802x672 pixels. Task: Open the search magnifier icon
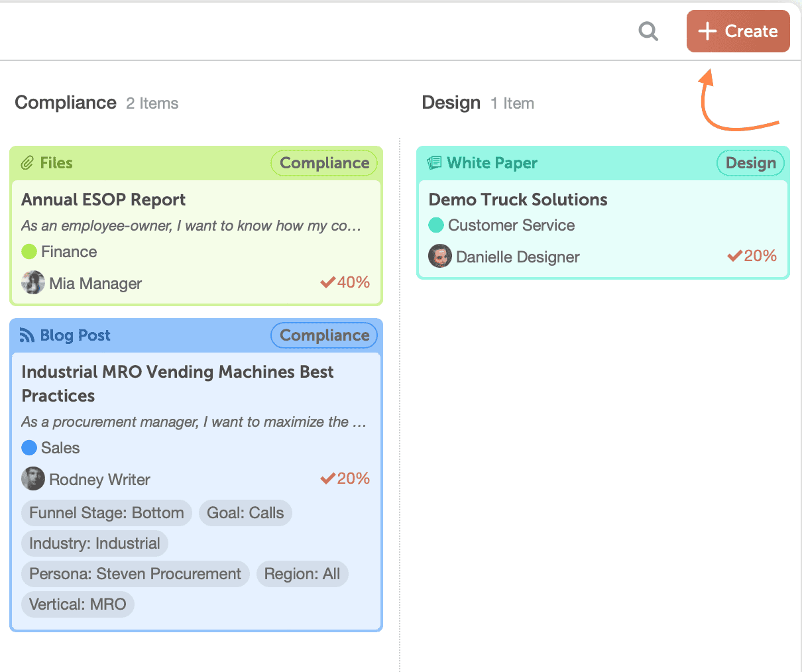(648, 31)
